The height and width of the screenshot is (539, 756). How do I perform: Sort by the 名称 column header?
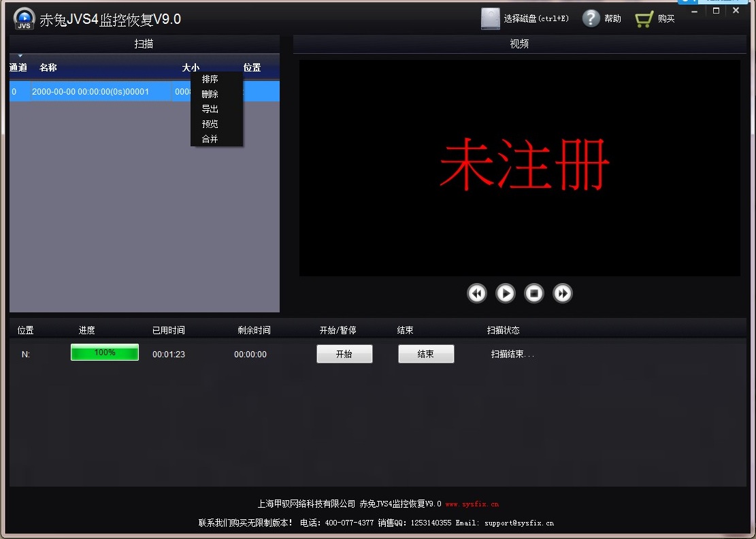[x=48, y=67]
